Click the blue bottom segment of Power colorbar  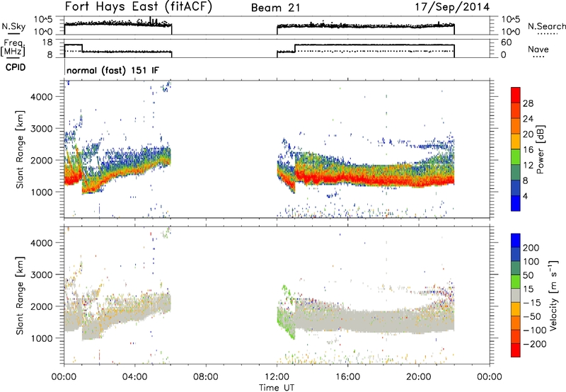click(x=516, y=203)
